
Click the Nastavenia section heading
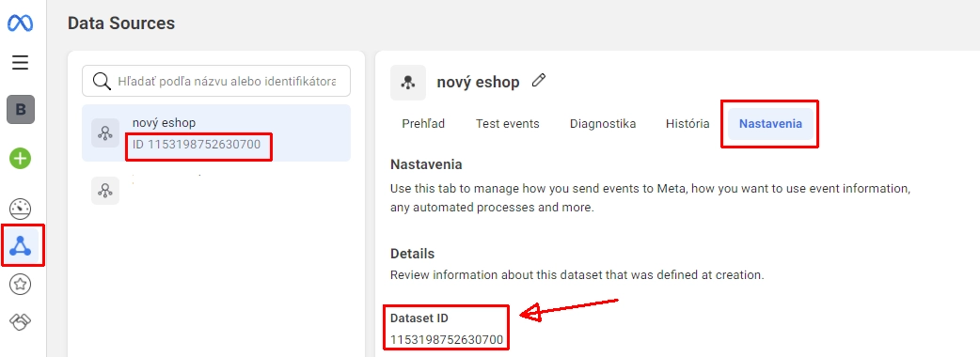426,164
